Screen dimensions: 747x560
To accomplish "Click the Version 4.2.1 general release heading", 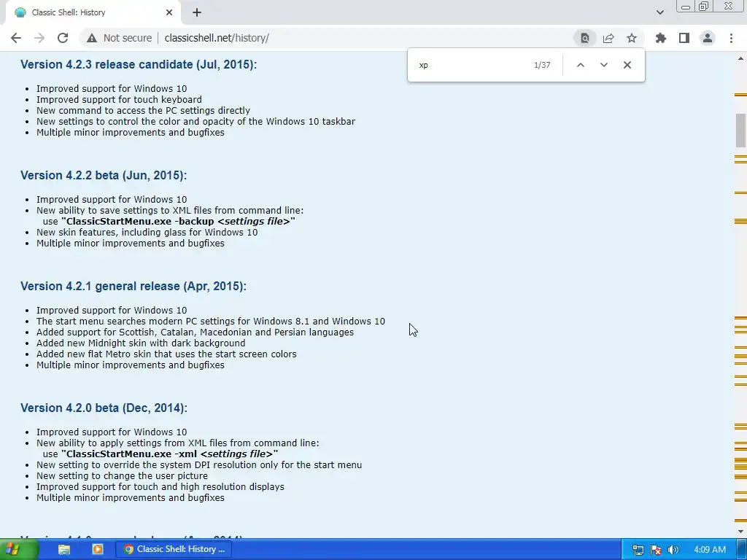I will [x=133, y=286].
